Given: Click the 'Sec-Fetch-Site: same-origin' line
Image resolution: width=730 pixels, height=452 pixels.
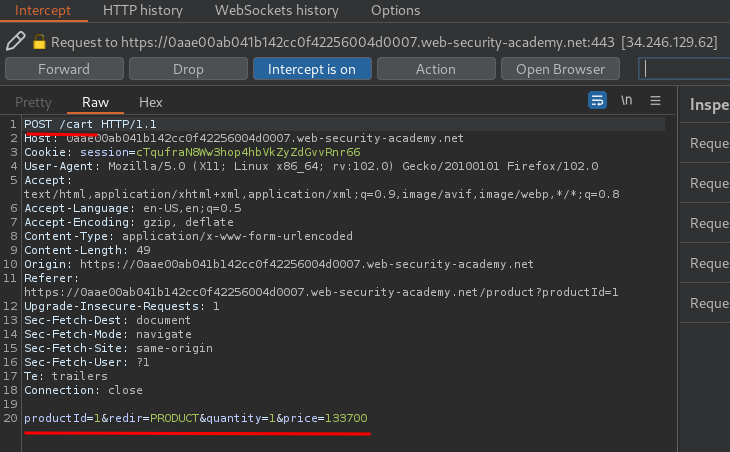Looking at the screenshot, I should (x=119, y=348).
